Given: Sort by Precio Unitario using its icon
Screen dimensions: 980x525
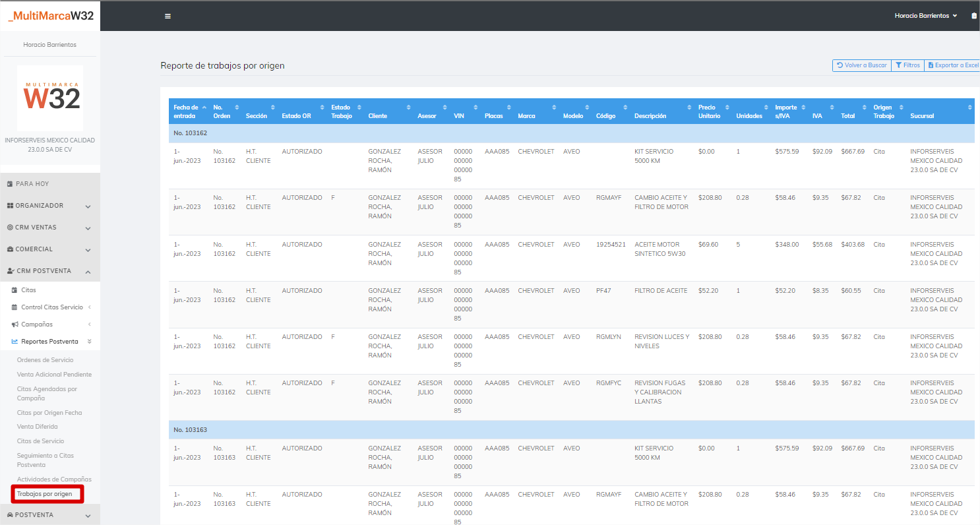Looking at the screenshot, I should 727,108.
